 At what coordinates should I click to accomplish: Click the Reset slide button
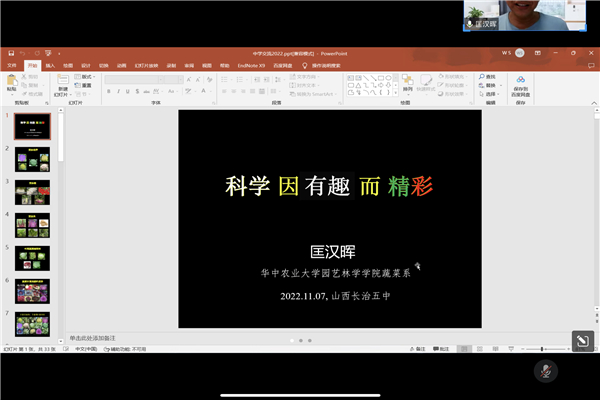click(x=86, y=85)
